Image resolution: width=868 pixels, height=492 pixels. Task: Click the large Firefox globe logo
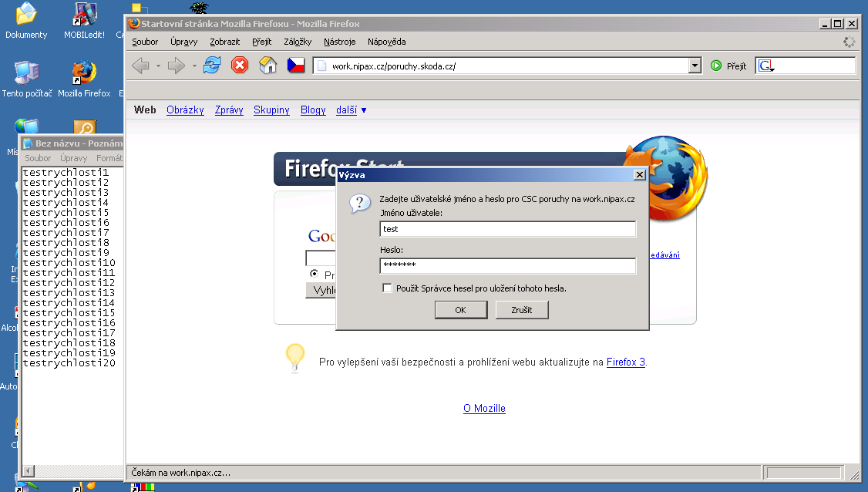[x=667, y=177]
